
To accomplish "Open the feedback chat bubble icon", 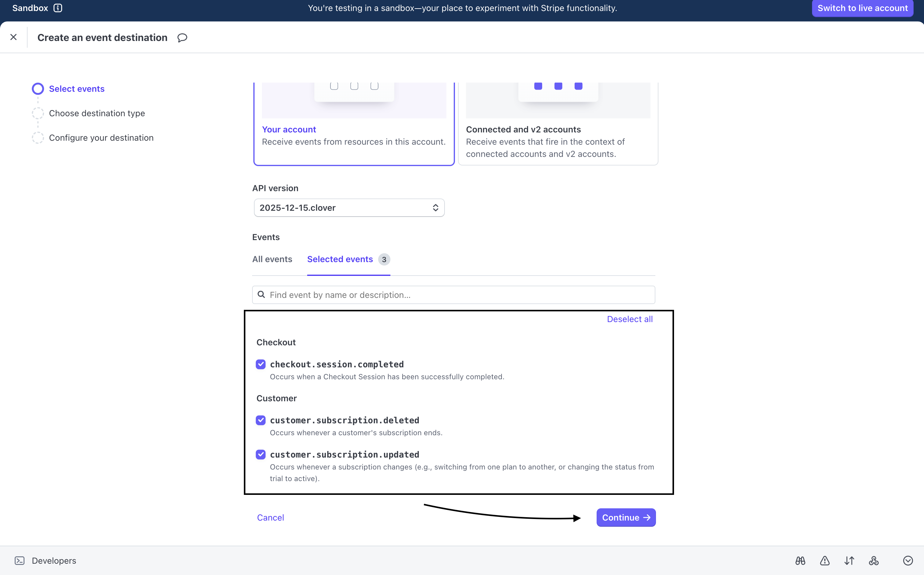I will pos(182,37).
